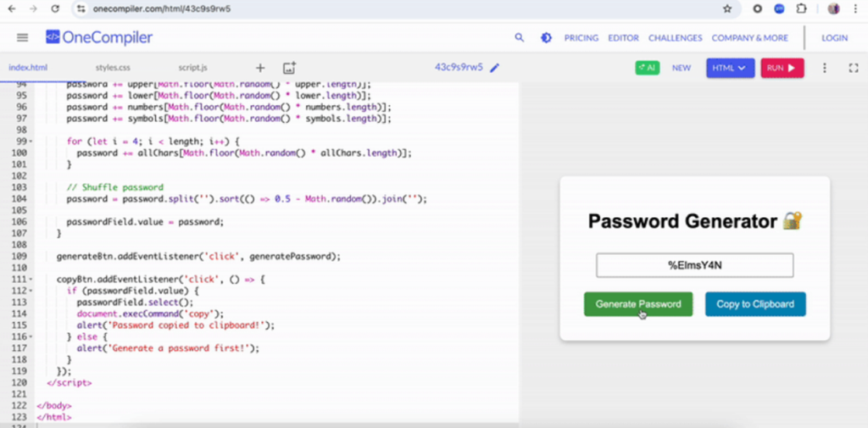Open the browser profile avatar
The height and width of the screenshot is (428, 868).
(834, 8)
